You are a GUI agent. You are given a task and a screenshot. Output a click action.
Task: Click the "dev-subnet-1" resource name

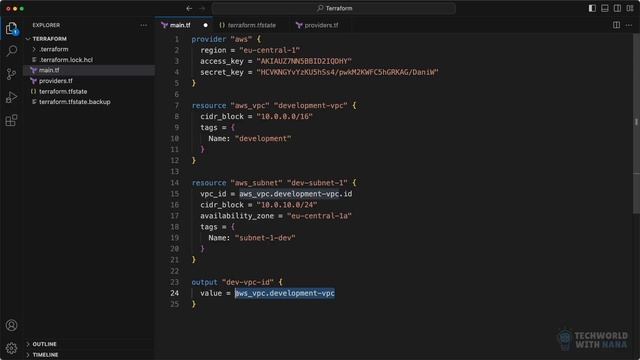[317, 183]
